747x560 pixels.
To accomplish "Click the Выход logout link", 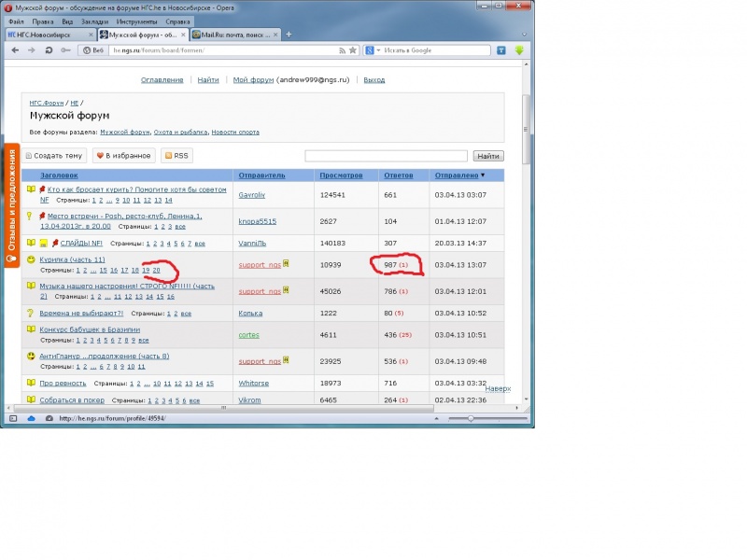I will (373, 80).
